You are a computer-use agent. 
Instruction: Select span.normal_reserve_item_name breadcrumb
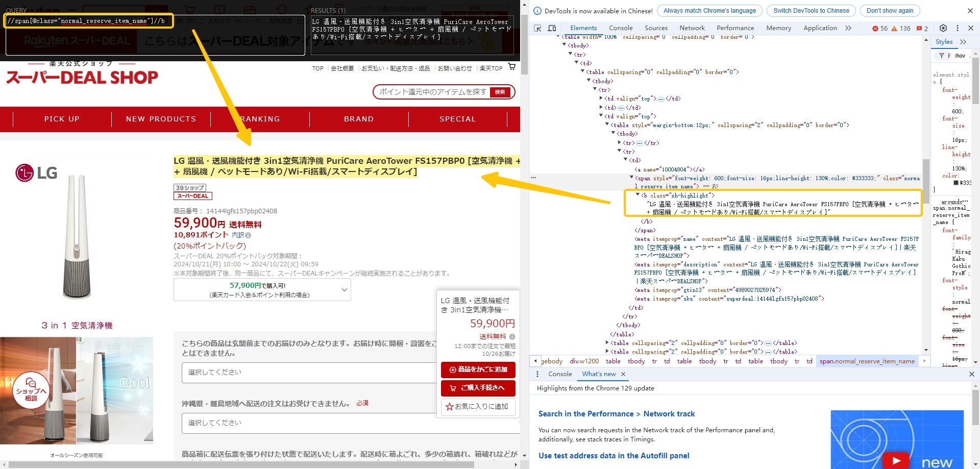pyautogui.click(x=867, y=361)
